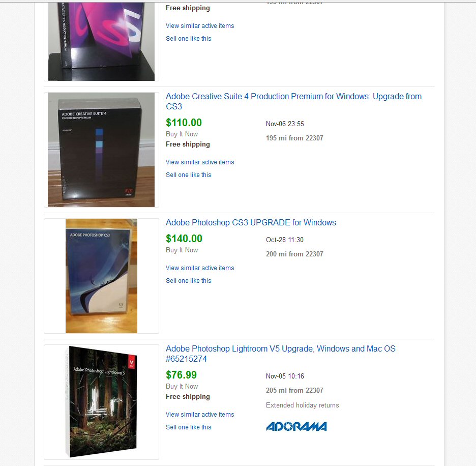
Task: Open the Adobe Creative Suite 4 Production Premium listing title
Action: [x=293, y=101]
